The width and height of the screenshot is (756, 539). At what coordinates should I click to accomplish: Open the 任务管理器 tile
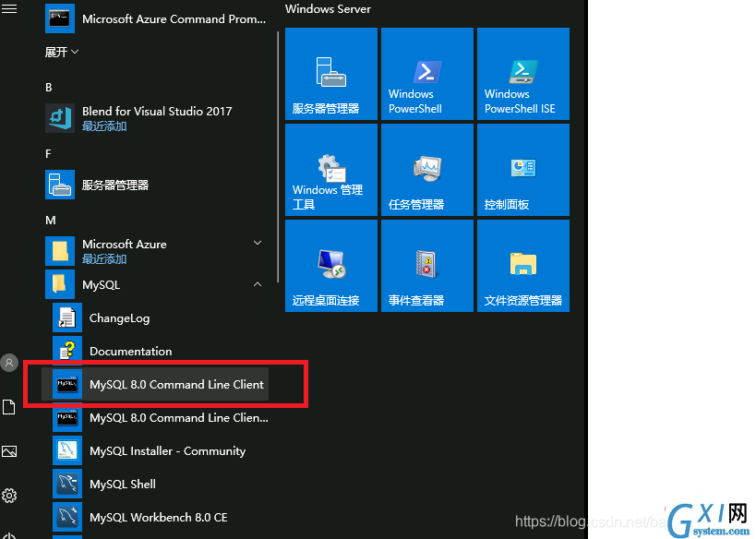427,170
